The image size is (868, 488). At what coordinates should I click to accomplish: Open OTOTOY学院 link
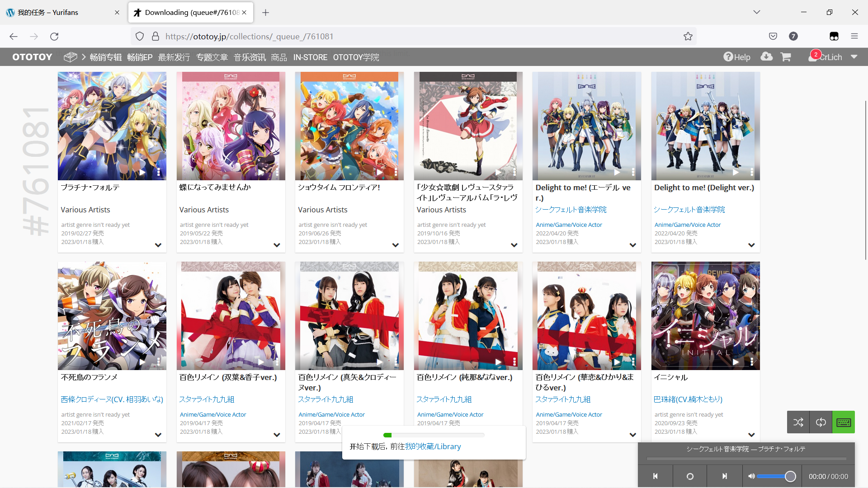[356, 57]
